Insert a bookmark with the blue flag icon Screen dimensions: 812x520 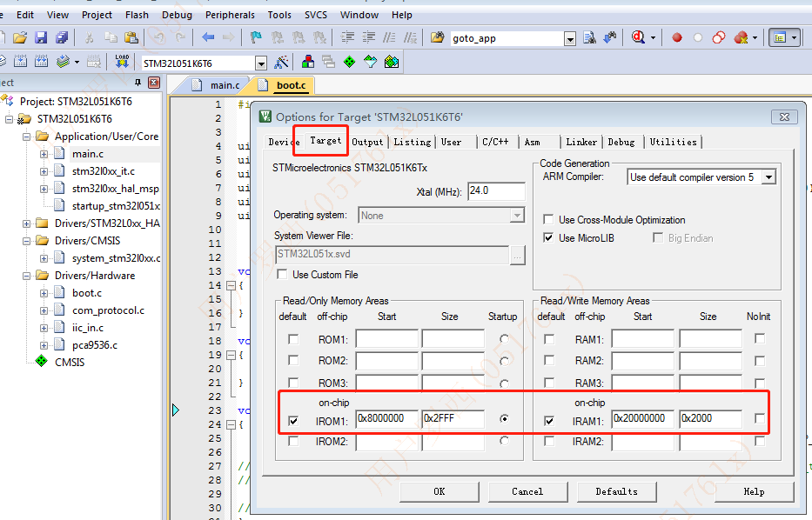pos(256,37)
